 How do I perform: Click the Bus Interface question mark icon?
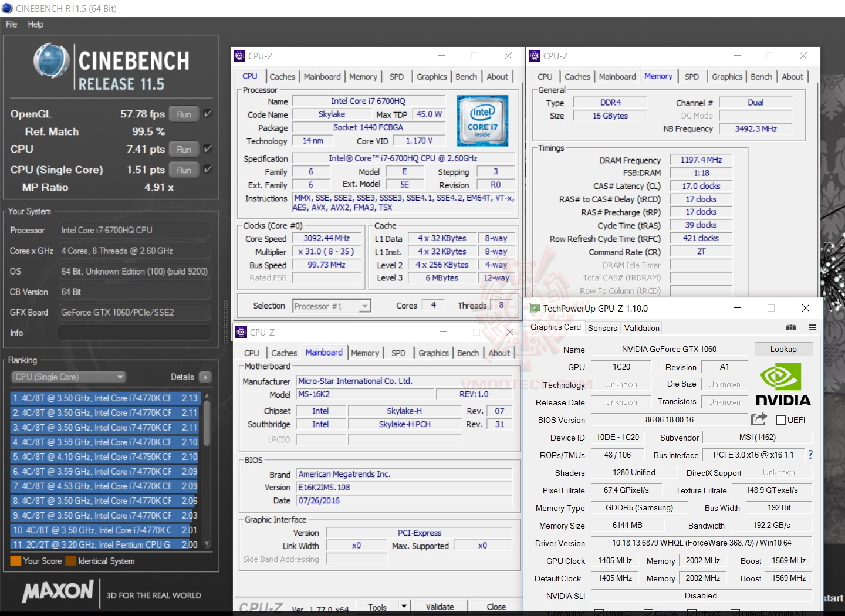point(810,455)
